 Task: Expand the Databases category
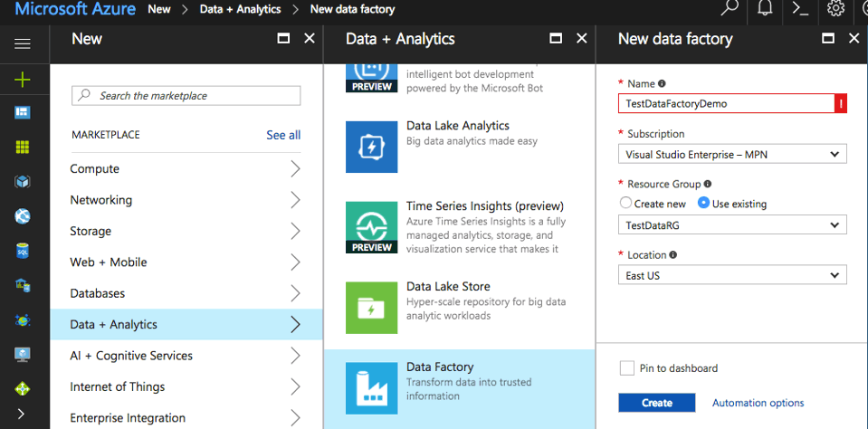click(x=186, y=293)
